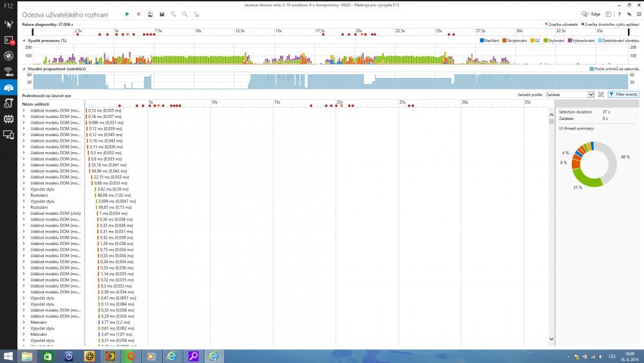Clear selection using the chart toolbar icon

tap(196, 14)
